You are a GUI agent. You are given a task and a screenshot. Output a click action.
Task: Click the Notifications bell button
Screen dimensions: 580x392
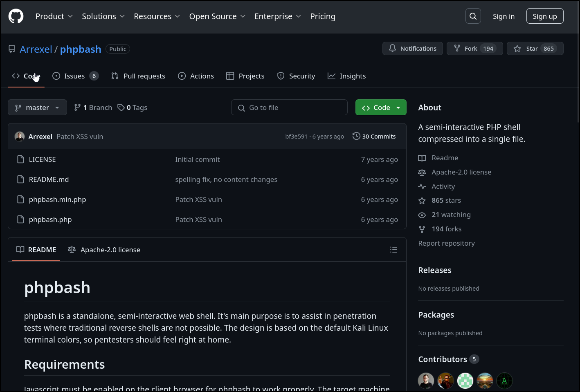pyautogui.click(x=412, y=49)
